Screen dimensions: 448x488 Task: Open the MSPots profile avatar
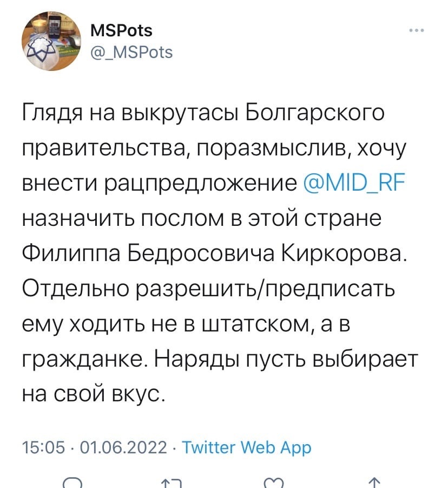point(51,41)
